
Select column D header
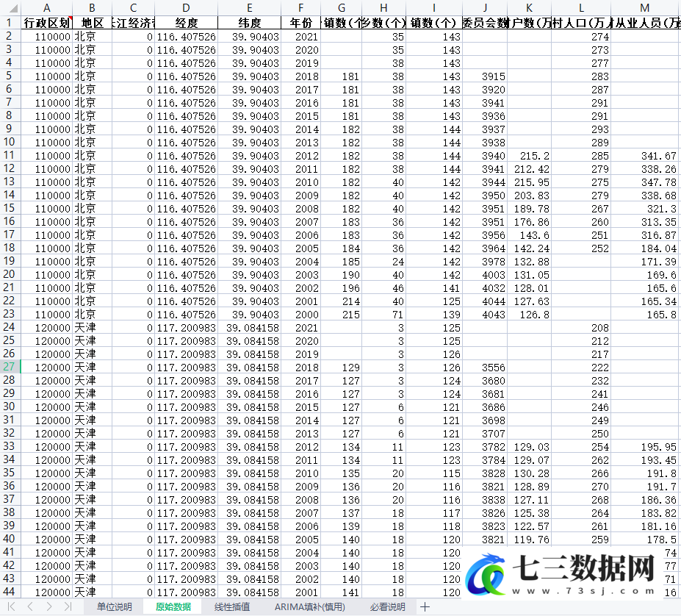pos(187,8)
